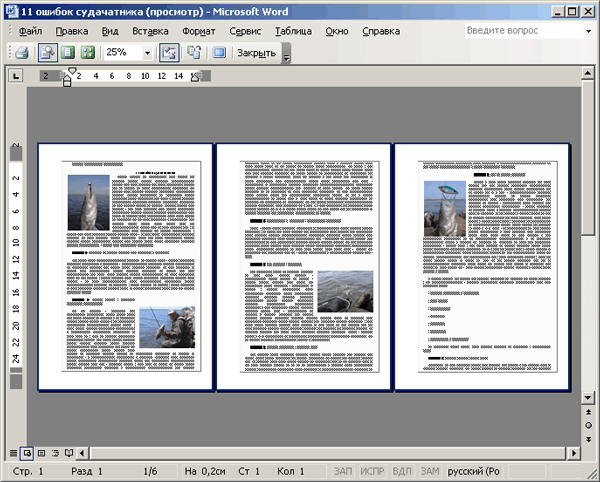This screenshot has height=482, width=600.
Task: Open the Multiple Pages grid icon
Action: [87, 52]
